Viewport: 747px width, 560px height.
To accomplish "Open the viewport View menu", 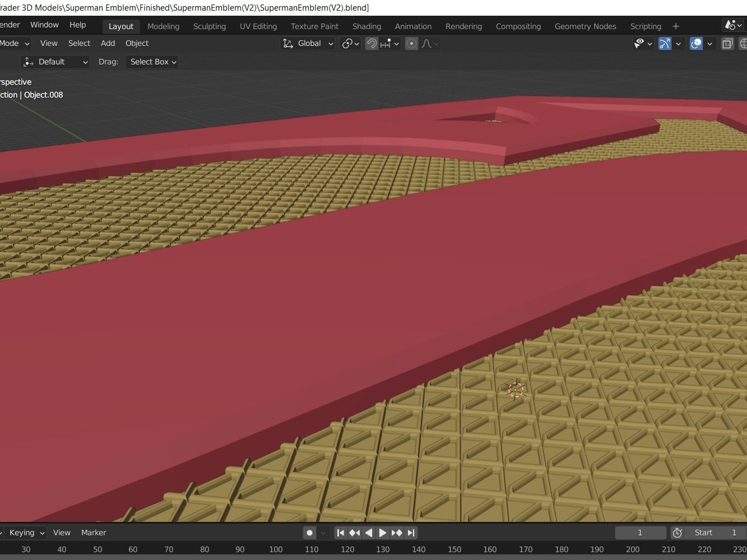I will [x=49, y=43].
